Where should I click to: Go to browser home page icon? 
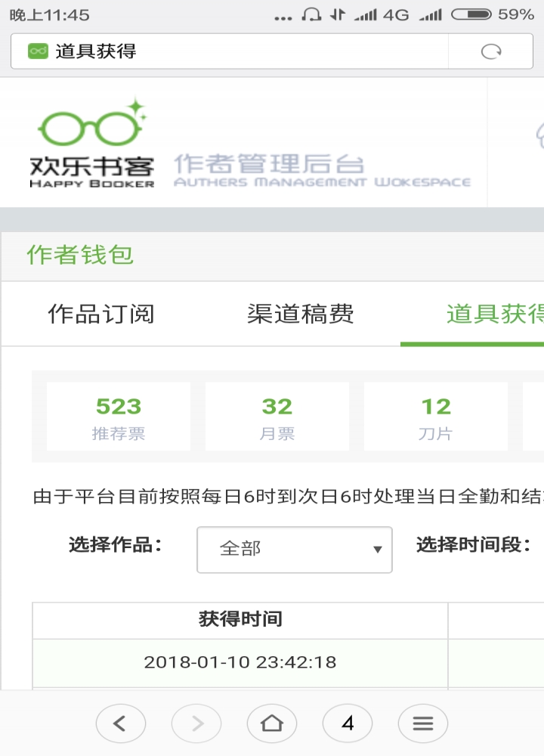(272, 723)
